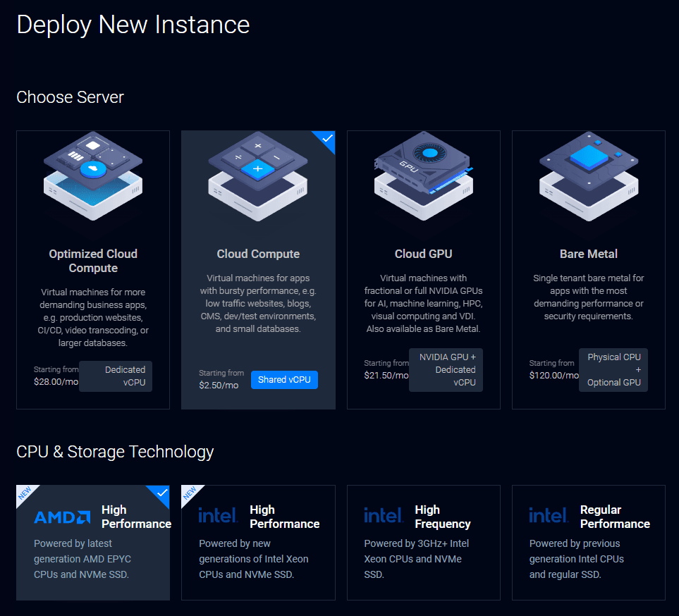The height and width of the screenshot is (616, 679).
Task: Click the NVIDIA GPU + Dedicated vCPU badge
Action: point(446,369)
